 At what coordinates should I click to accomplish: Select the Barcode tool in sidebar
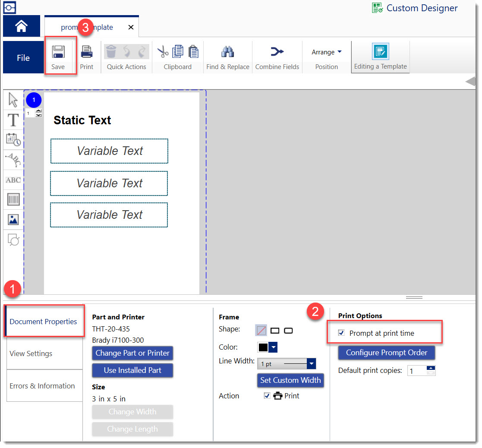pos(13,199)
